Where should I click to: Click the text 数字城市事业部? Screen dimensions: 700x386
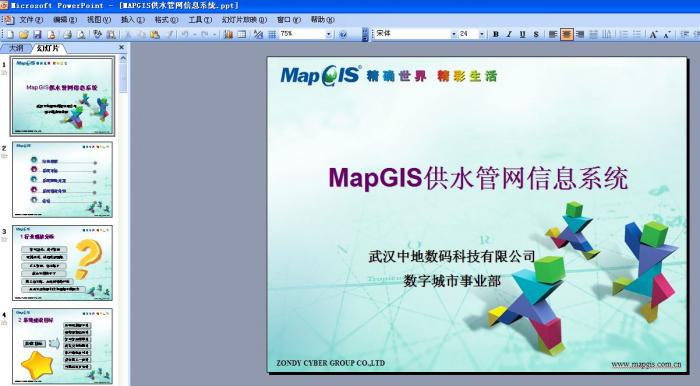coord(452,281)
